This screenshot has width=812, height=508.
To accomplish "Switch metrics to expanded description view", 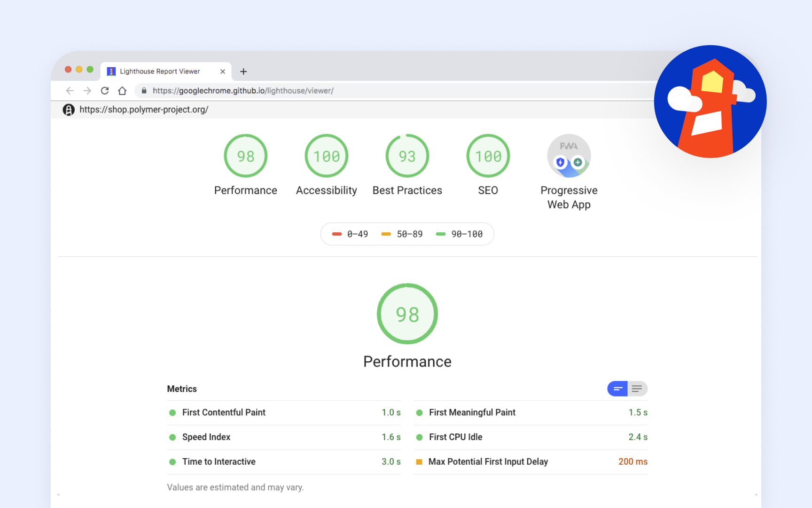I will coord(637,389).
